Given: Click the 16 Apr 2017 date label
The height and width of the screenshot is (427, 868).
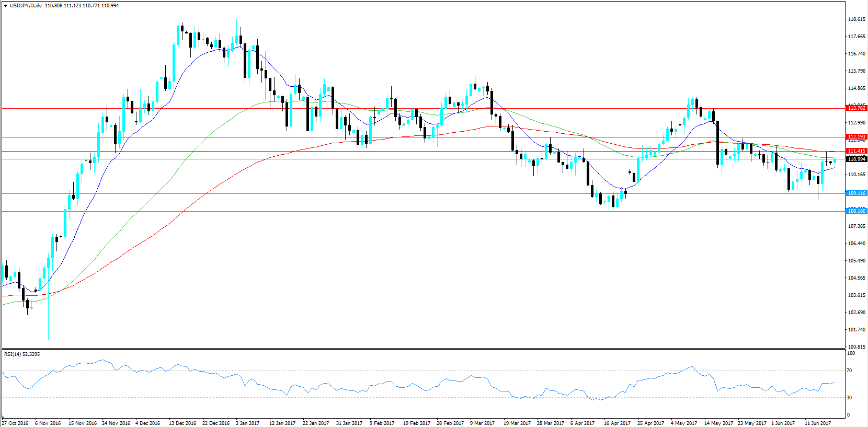Looking at the screenshot, I should point(618,423).
